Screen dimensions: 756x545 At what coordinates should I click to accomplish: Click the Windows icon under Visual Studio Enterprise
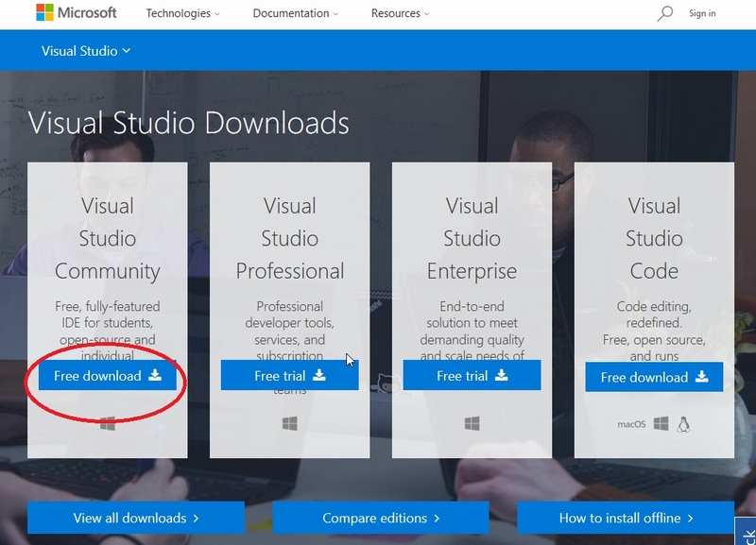point(472,423)
